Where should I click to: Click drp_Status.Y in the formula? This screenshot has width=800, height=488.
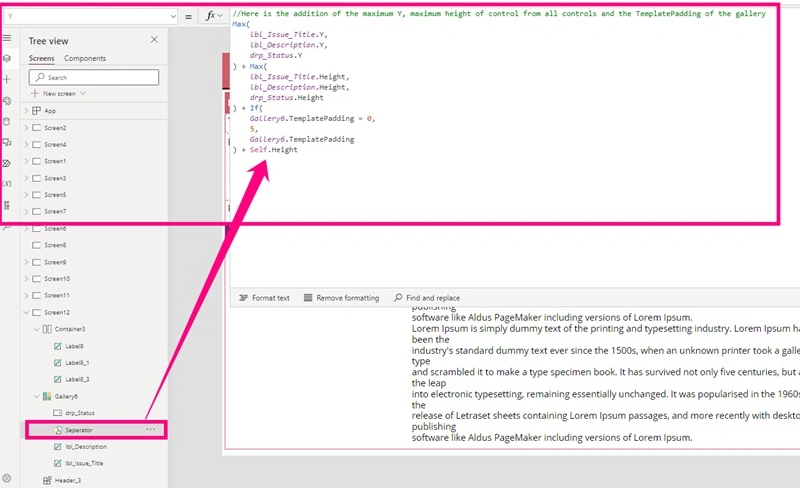(x=276, y=55)
